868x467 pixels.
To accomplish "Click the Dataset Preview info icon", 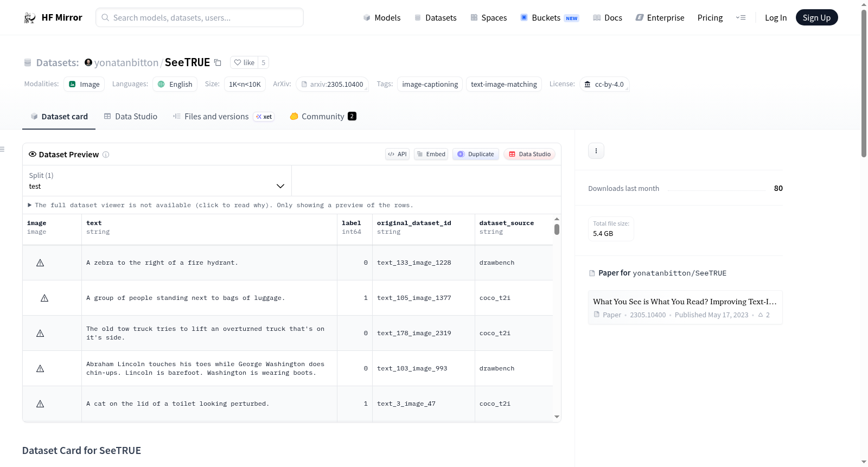I will tap(106, 155).
